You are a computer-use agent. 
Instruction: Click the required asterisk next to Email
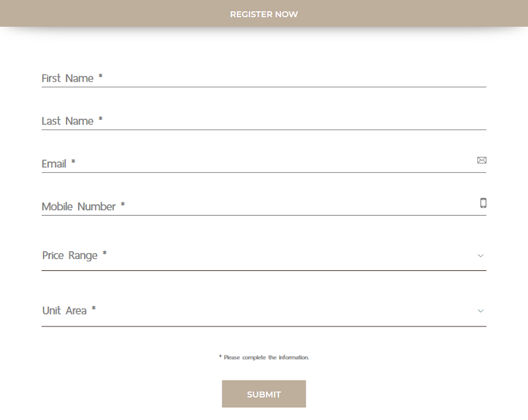73,162
